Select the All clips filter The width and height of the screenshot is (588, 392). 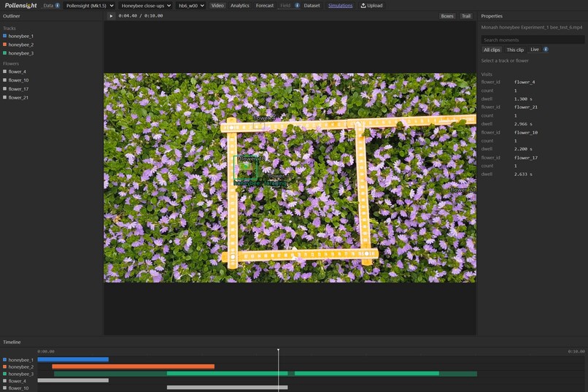pos(492,50)
